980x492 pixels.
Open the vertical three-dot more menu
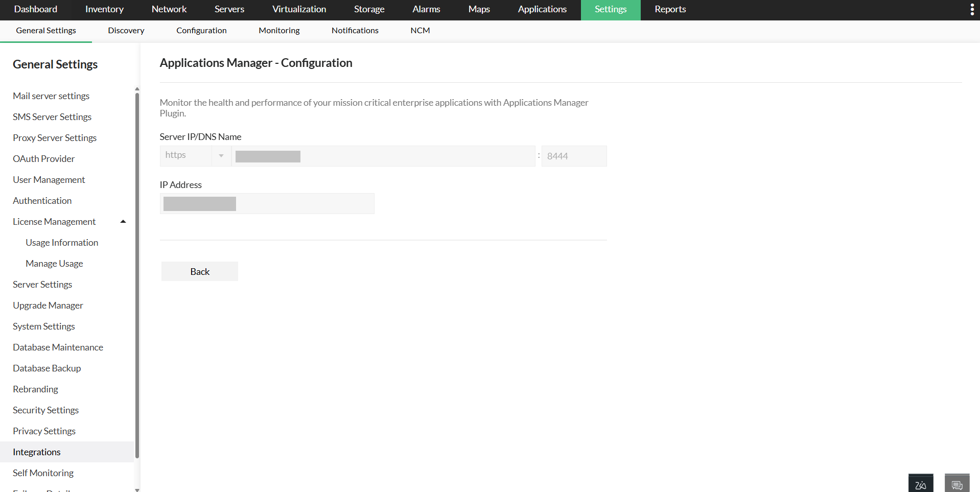pos(972,9)
